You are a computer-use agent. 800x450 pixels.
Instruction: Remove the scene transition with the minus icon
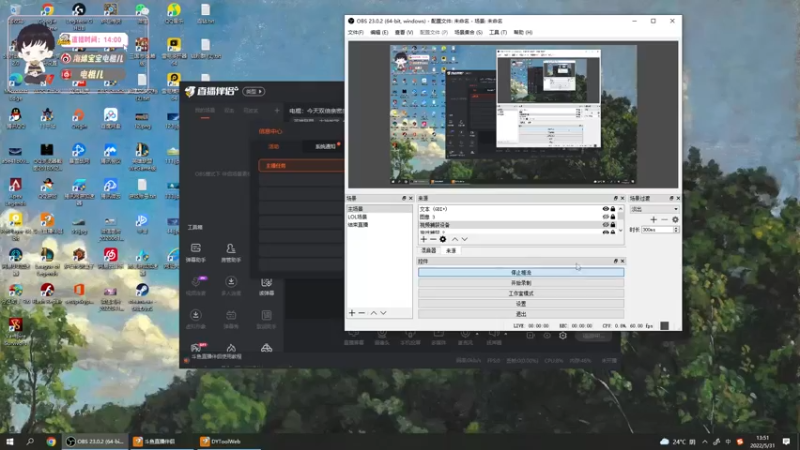click(x=664, y=220)
